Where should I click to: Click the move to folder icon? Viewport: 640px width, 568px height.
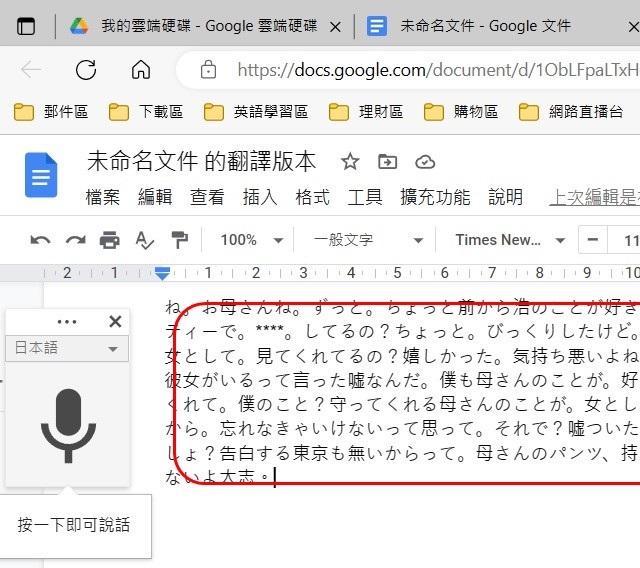pos(387,162)
